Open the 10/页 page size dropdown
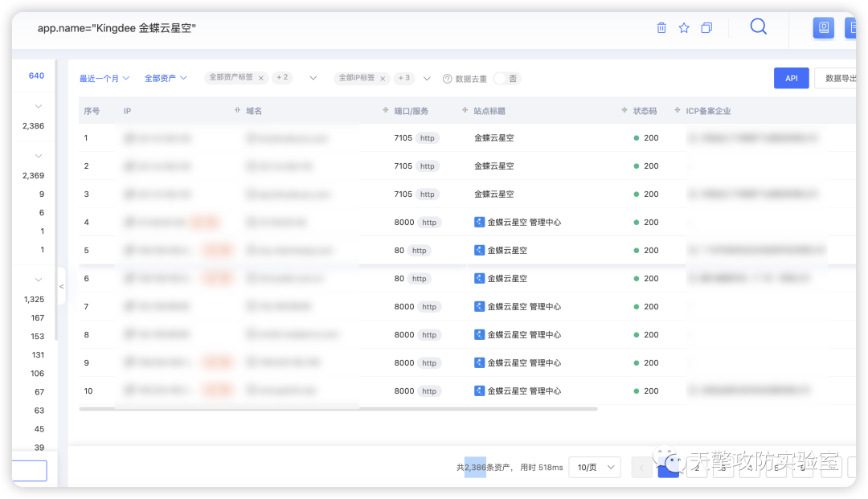 coord(595,468)
